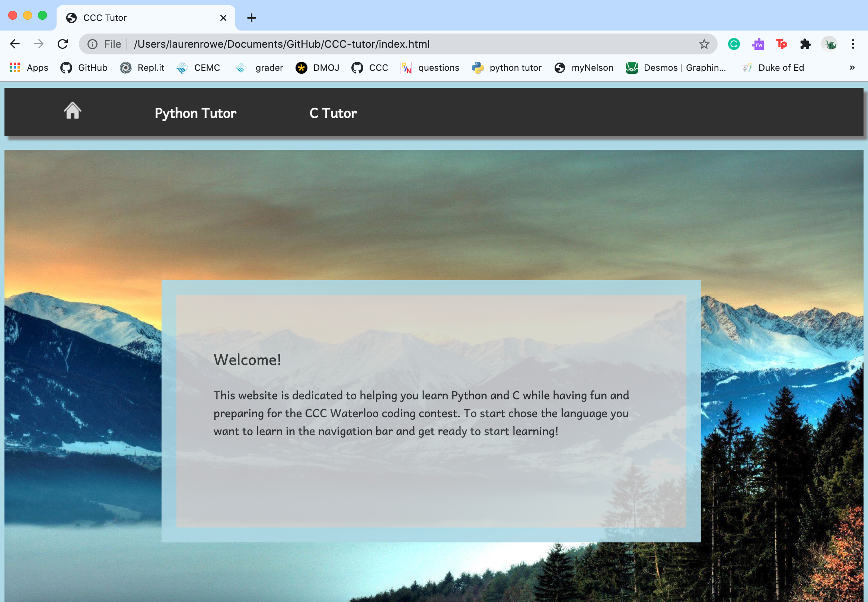Click the address bar URL field
The width and height of the screenshot is (868, 602).
point(377,44)
